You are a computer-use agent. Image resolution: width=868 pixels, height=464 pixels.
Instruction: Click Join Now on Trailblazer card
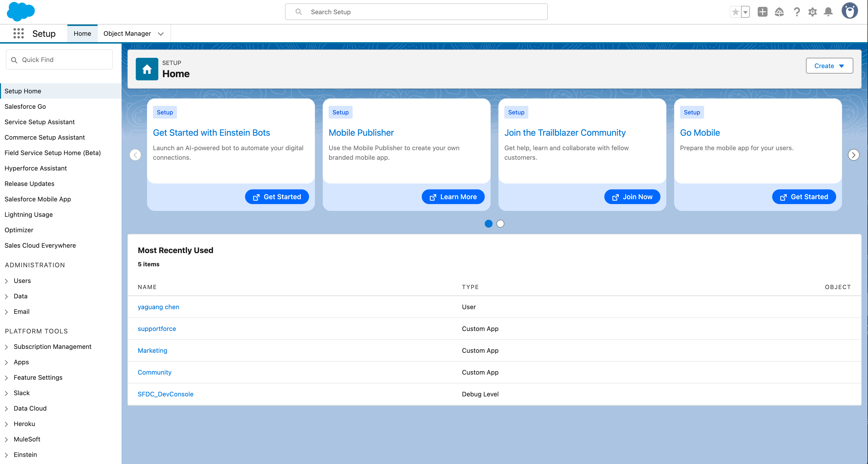(x=632, y=197)
